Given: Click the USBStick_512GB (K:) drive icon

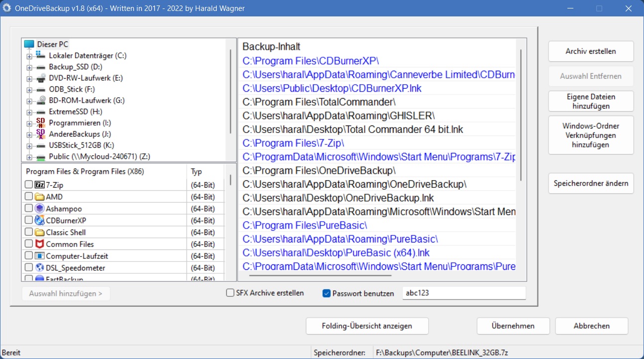Looking at the screenshot, I should (41, 145).
